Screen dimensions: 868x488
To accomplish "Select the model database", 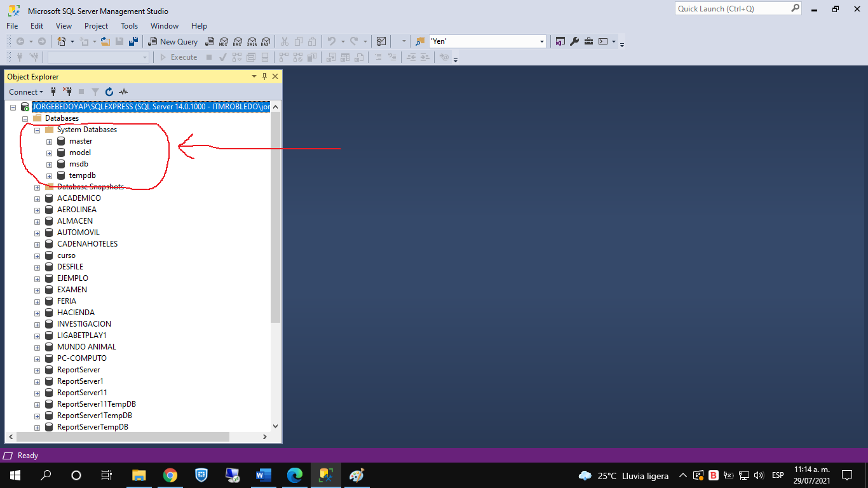I will pyautogui.click(x=79, y=152).
